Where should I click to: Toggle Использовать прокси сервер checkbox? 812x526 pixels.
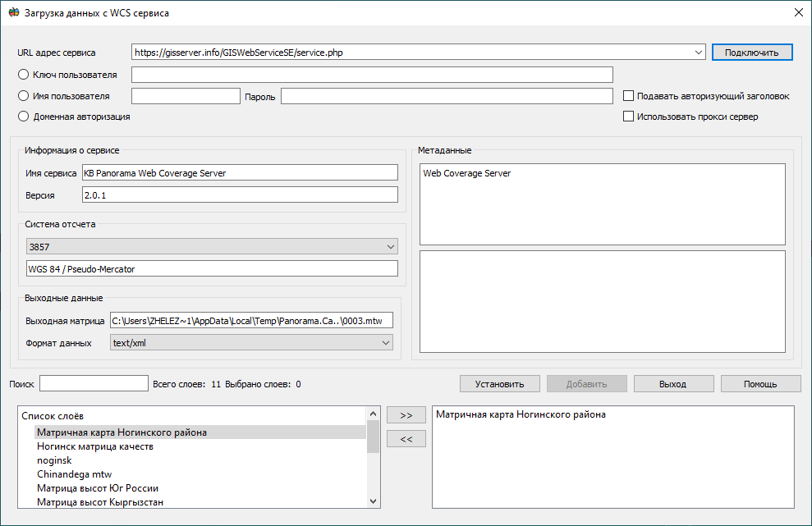click(x=629, y=117)
